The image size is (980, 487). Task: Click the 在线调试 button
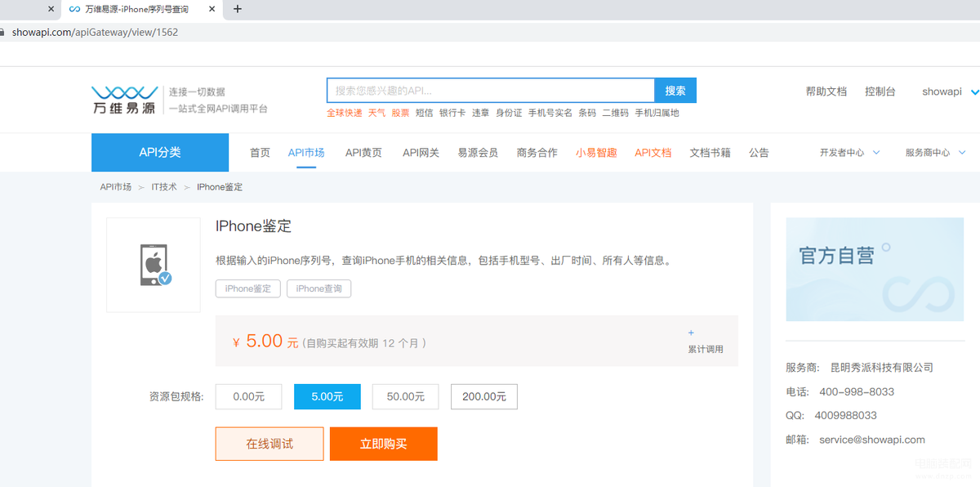(269, 444)
